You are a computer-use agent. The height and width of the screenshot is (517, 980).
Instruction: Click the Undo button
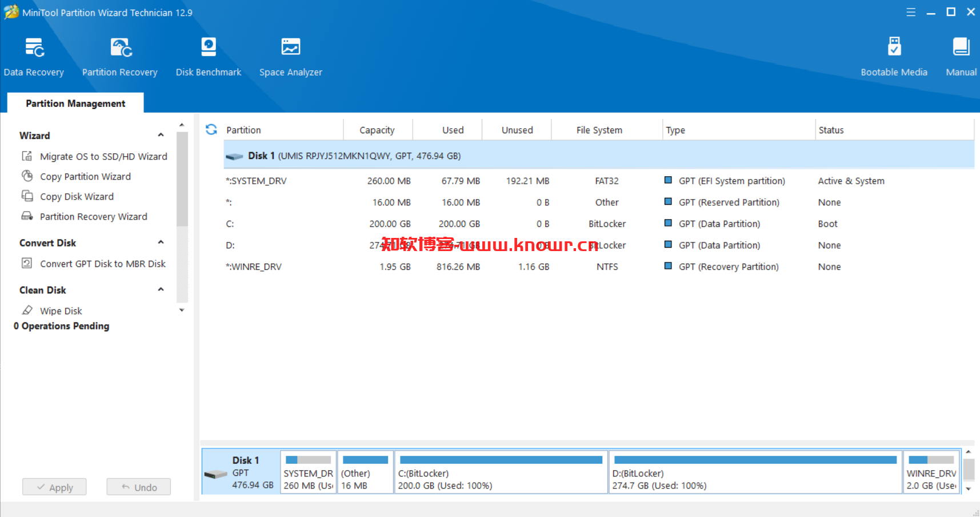(x=139, y=487)
